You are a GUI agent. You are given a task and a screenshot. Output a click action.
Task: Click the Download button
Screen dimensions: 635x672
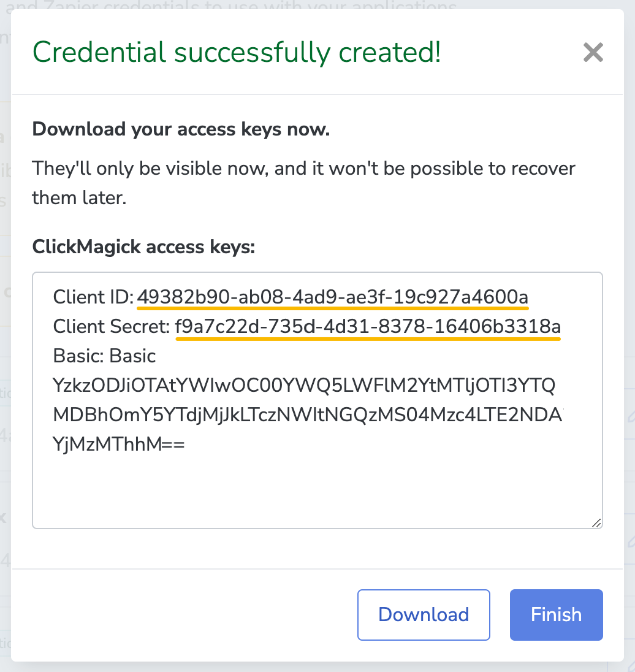pyautogui.click(x=424, y=615)
